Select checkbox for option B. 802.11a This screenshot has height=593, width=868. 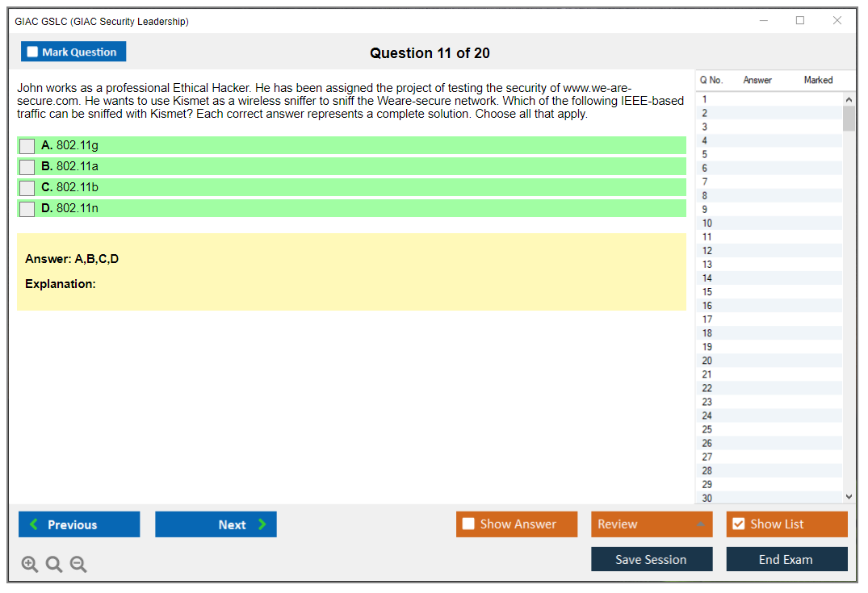tap(27, 167)
